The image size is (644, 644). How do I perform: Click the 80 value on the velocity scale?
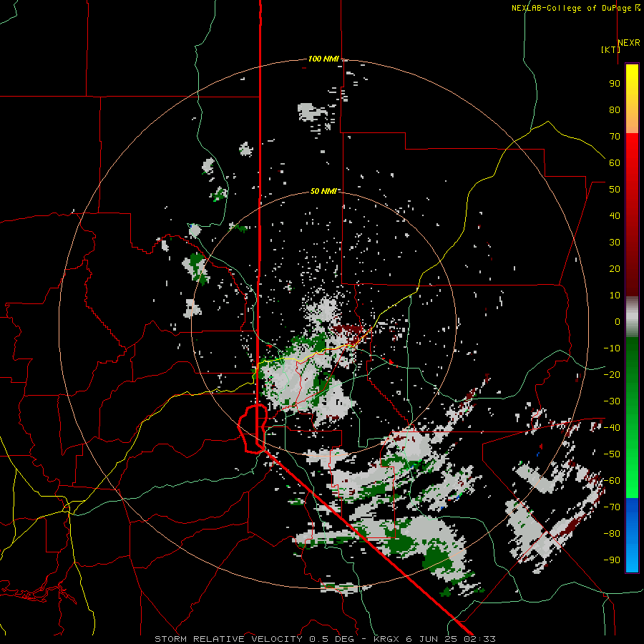(x=615, y=109)
